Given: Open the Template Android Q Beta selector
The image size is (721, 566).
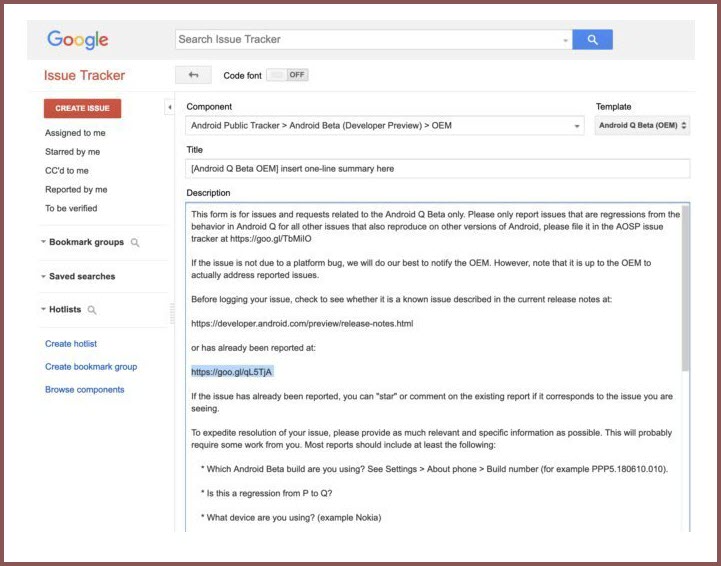Looking at the screenshot, I should 642,126.
